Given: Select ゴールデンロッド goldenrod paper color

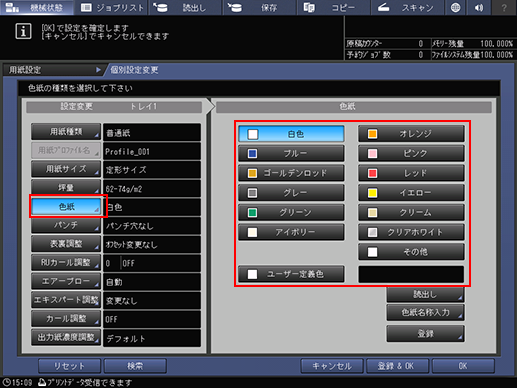Looking at the screenshot, I should click(x=291, y=173).
